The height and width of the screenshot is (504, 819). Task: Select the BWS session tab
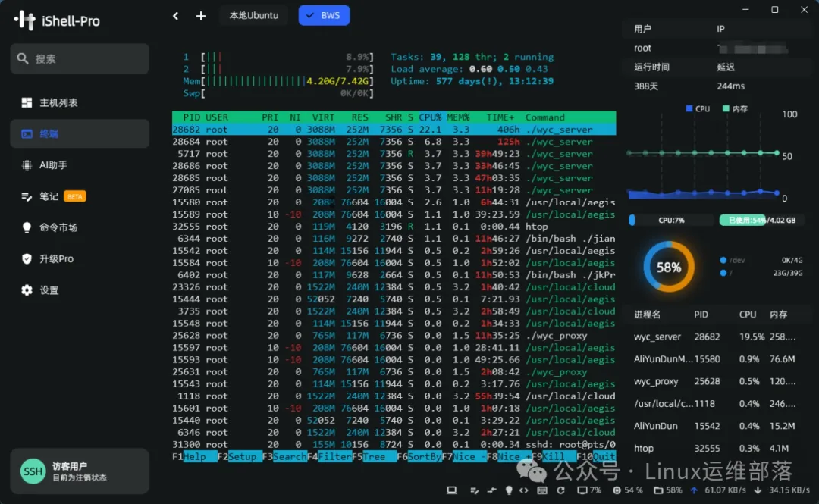pyautogui.click(x=324, y=16)
